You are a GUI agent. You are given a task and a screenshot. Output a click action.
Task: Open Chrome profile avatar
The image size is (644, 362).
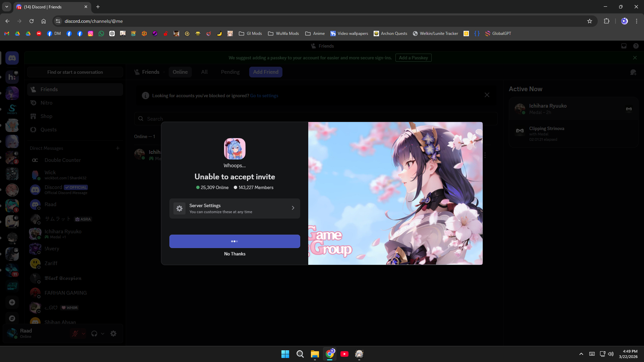624,21
